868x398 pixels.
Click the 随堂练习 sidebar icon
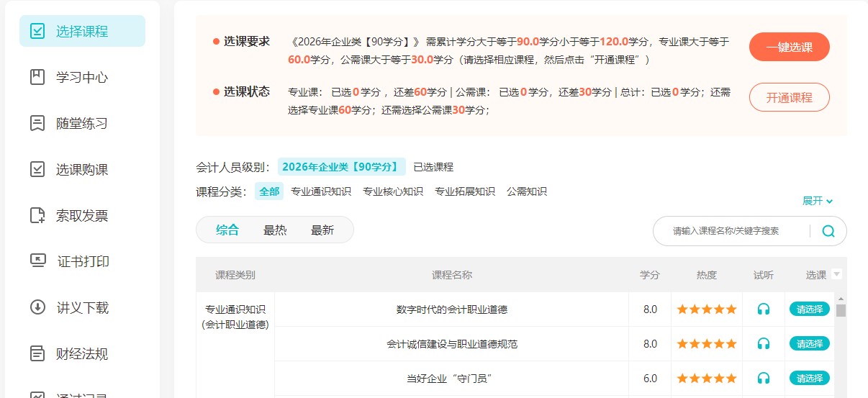37,123
